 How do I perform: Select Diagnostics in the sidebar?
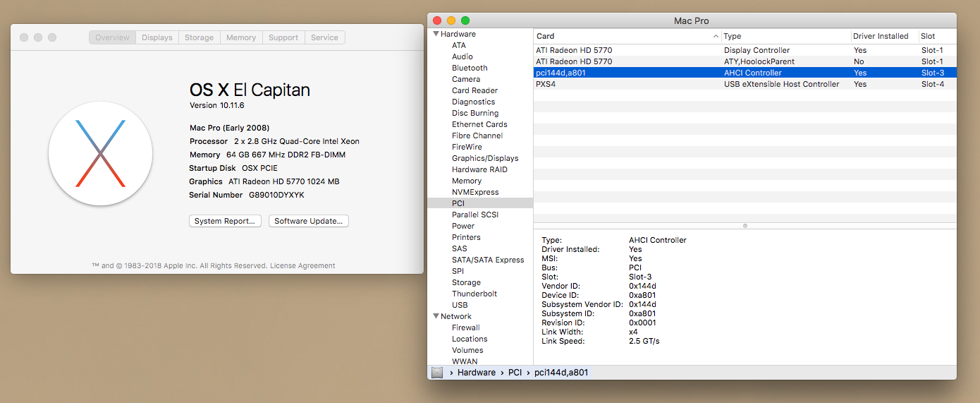[473, 102]
